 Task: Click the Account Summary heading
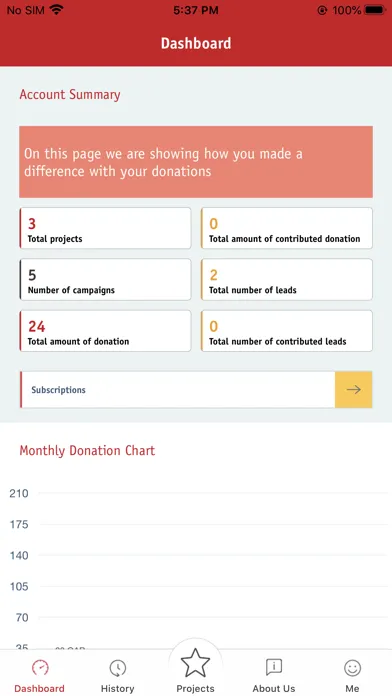[70, 95]
